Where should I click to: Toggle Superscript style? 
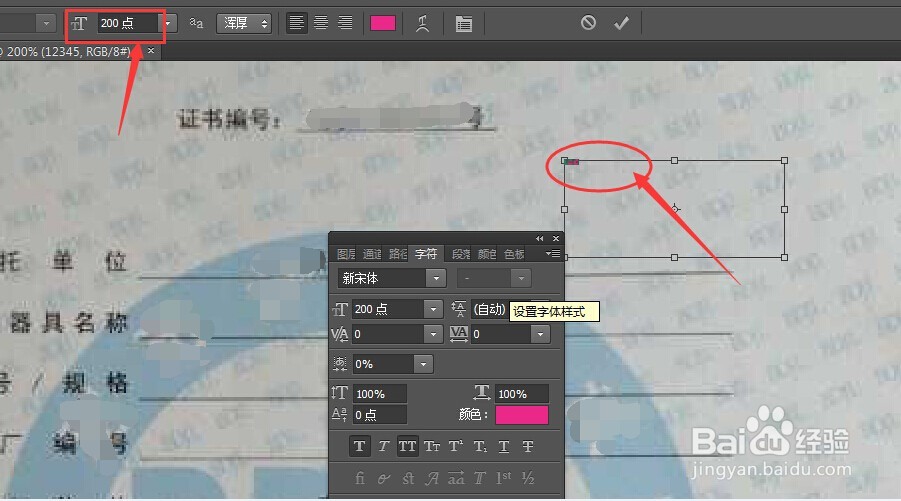click(456, 446)
